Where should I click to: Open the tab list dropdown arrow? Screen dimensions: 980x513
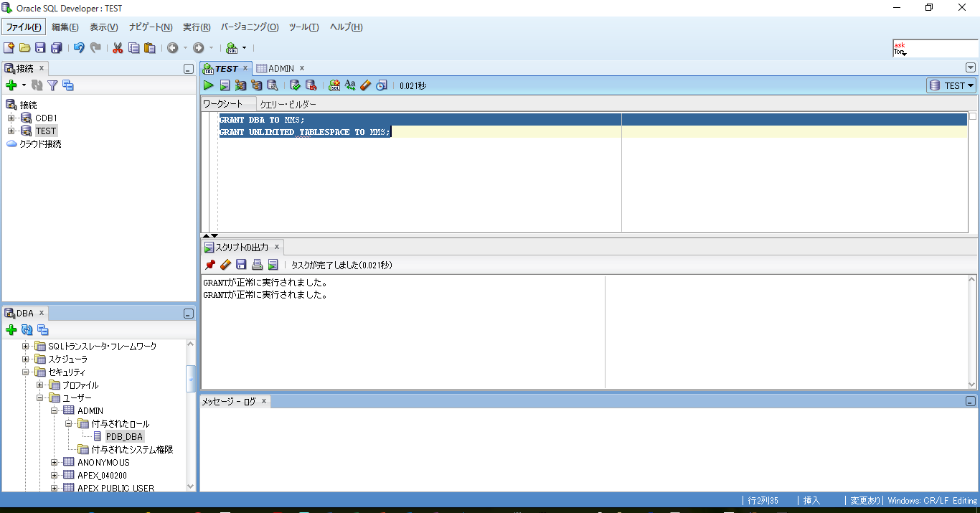[x=971, y=67]
